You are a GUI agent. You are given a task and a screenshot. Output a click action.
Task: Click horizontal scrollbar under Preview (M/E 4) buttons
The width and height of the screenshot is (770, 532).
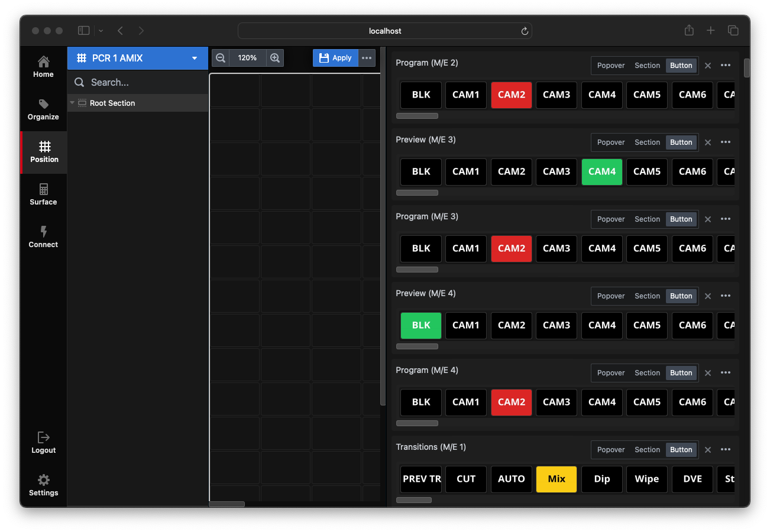[x=417, y=346]
